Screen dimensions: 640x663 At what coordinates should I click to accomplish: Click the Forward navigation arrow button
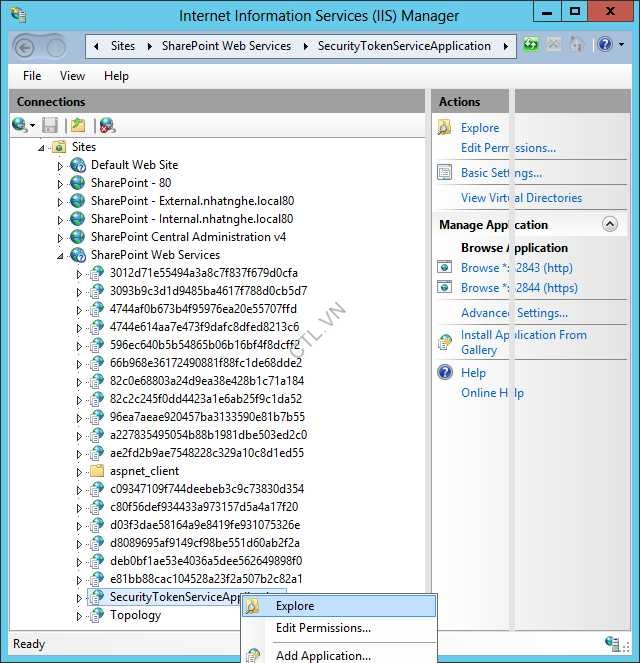55,47
